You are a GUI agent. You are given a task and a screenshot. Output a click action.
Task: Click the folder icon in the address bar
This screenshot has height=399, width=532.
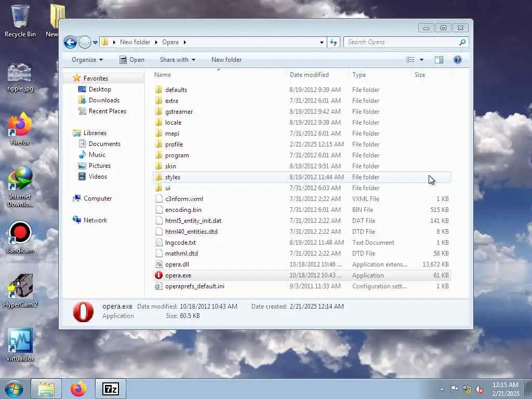(x=105, y=42)
